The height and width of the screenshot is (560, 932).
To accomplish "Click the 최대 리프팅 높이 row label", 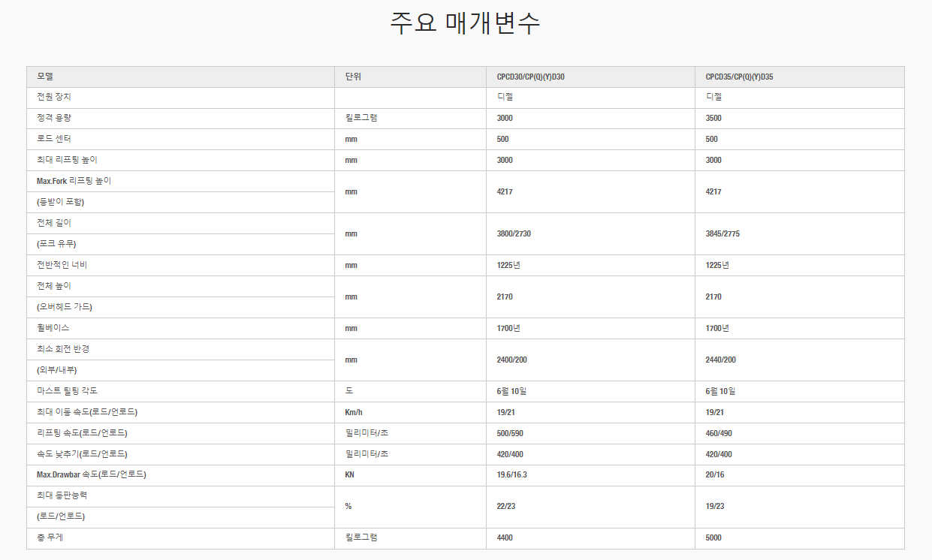I will tap(67, 160).
